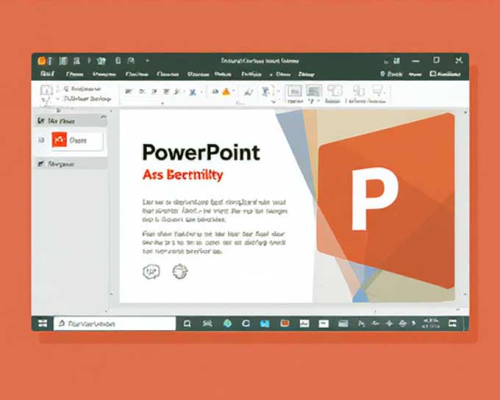Click the second body paragraph on the slide
Viewport: 500px width, 400px height.
(214, 242)
